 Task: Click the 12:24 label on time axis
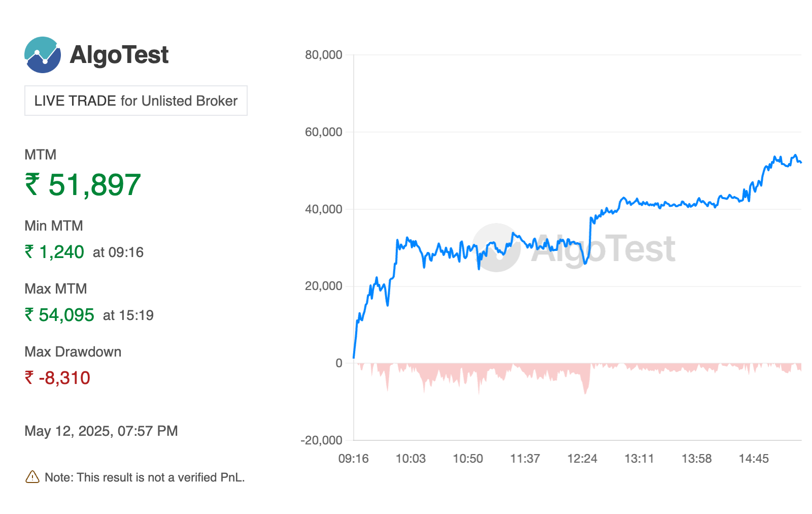[x=582, y=459]
